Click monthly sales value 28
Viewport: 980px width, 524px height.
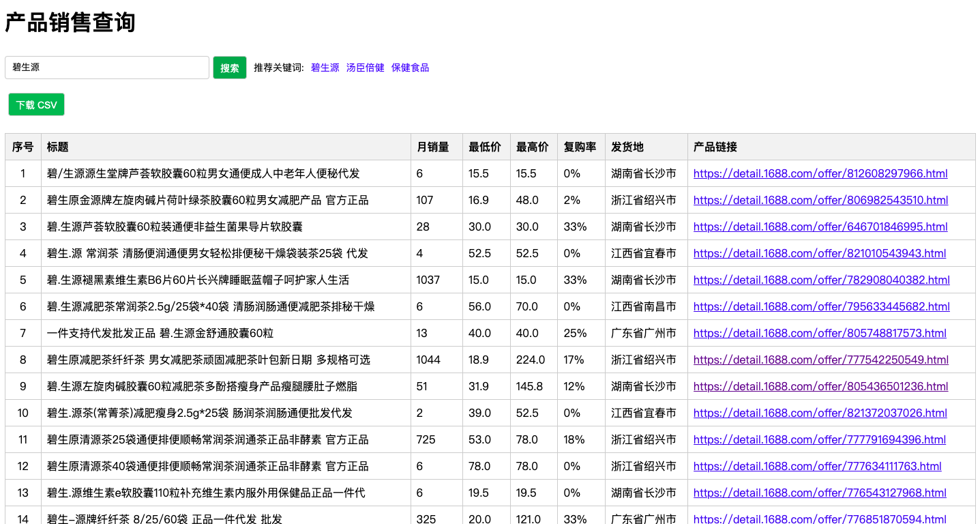coord(423,227)
